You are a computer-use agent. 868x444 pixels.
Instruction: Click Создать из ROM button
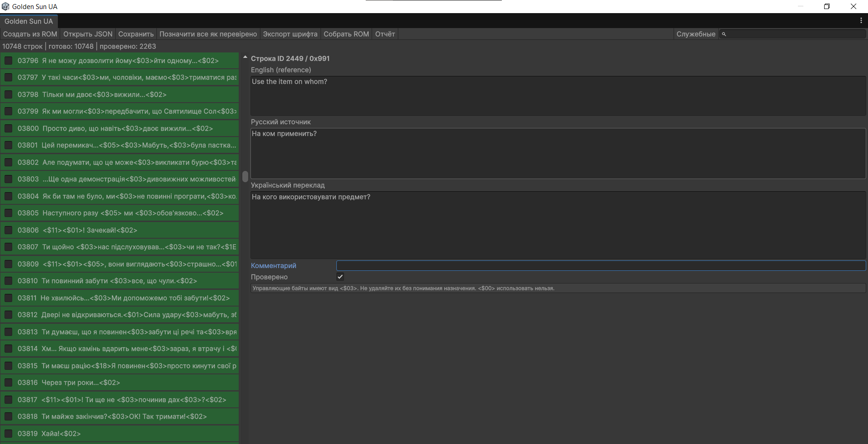click(30, 34)
